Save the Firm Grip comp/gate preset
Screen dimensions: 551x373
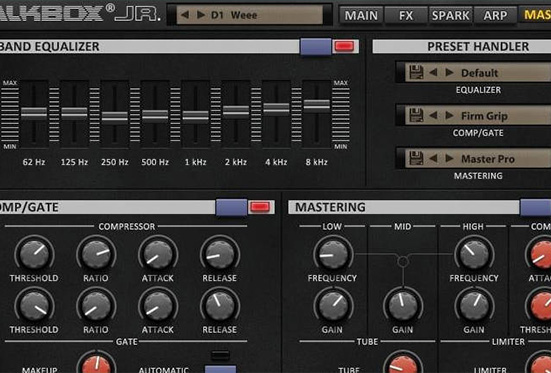coord(416,115)
